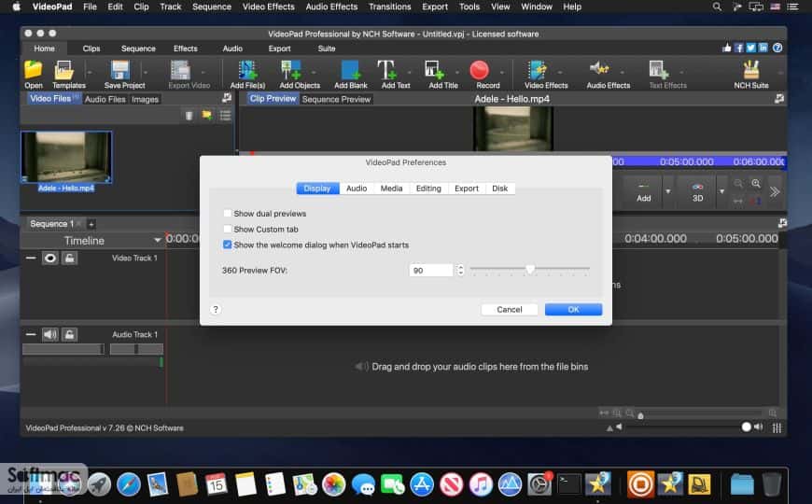Share via the Facebook icon
The width and height of the screenshot is (812, 504).
coord(739,48)
